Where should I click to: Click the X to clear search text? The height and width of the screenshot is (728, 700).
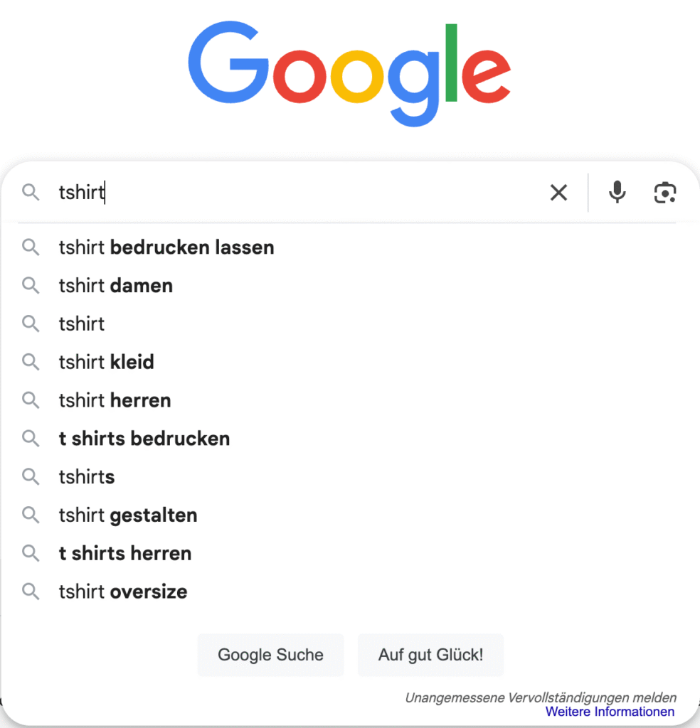coord(558,192)
